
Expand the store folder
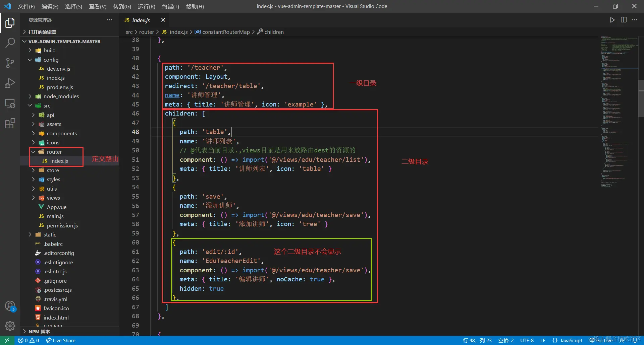(x=69, y=170)
